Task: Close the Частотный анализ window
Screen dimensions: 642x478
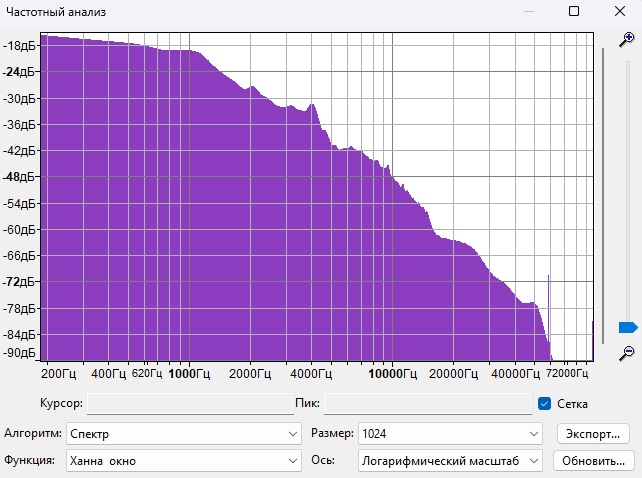Action: 620,11
